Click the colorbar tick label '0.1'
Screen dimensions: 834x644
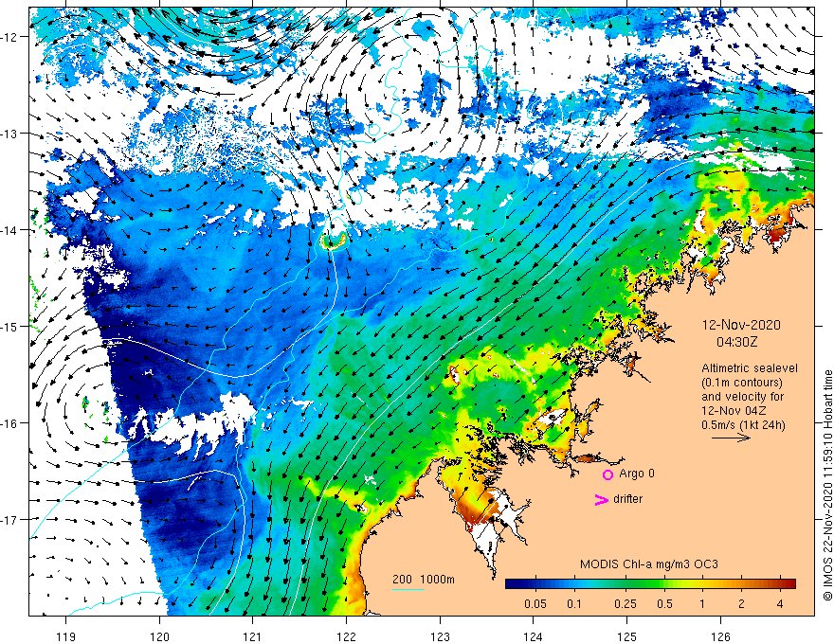pos(574,604)
